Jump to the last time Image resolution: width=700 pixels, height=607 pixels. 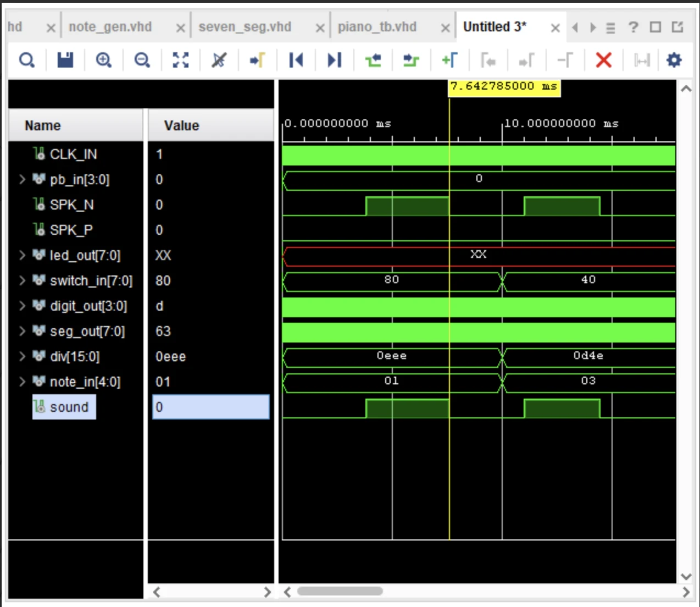pyautogui.click(x=334, y=60)
